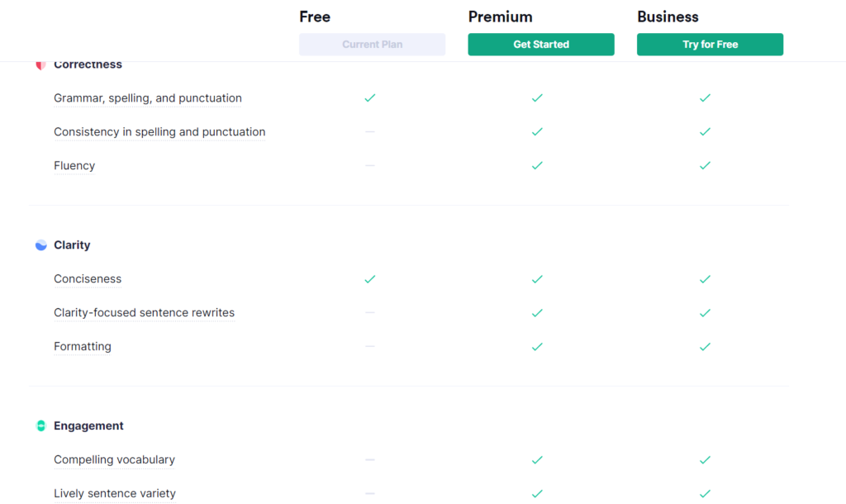This screenshot has width=846, height=504.
Task: Click the disabled Current Plan button
Action: (373, 45)
